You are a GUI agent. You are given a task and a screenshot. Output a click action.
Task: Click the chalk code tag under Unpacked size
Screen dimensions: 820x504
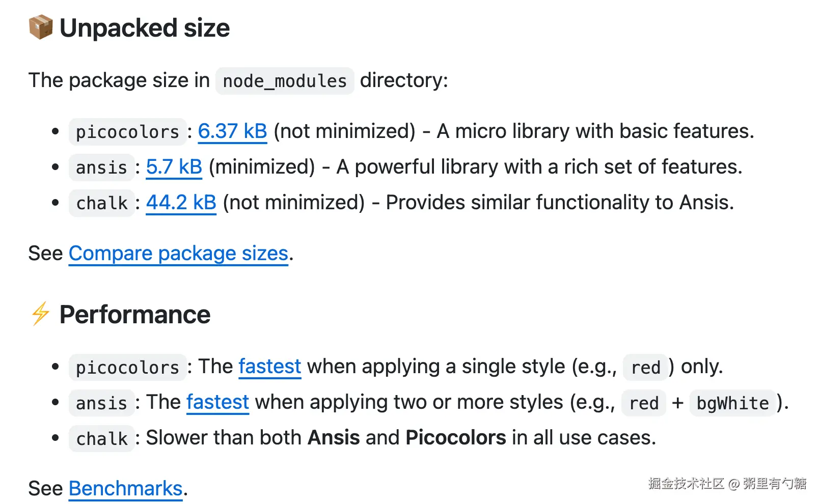pyautogui.click(x=102, y=203)
